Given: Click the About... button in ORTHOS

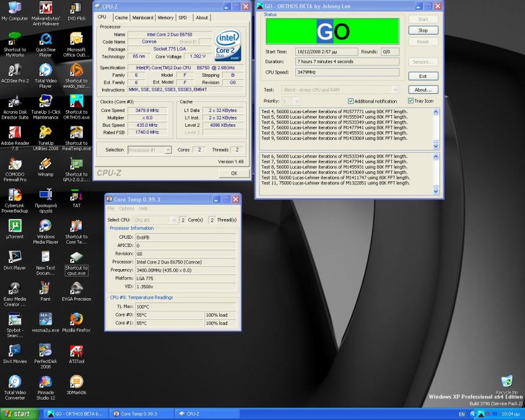Looking at the screenshot, I should [423, 90].
